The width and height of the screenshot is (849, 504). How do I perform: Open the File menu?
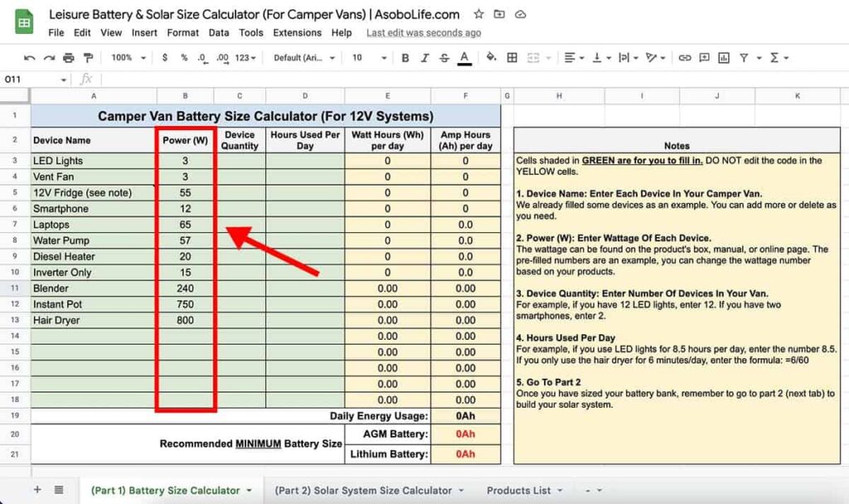56,32
